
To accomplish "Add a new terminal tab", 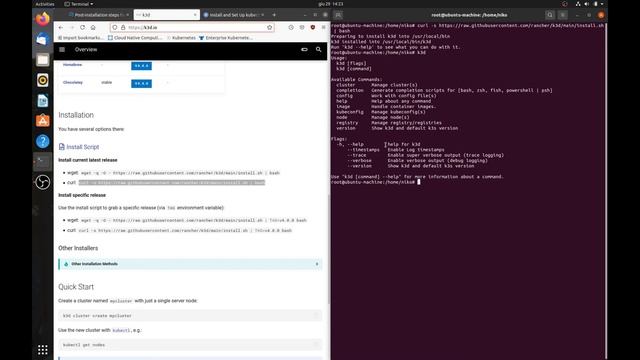I will (338, 15).
